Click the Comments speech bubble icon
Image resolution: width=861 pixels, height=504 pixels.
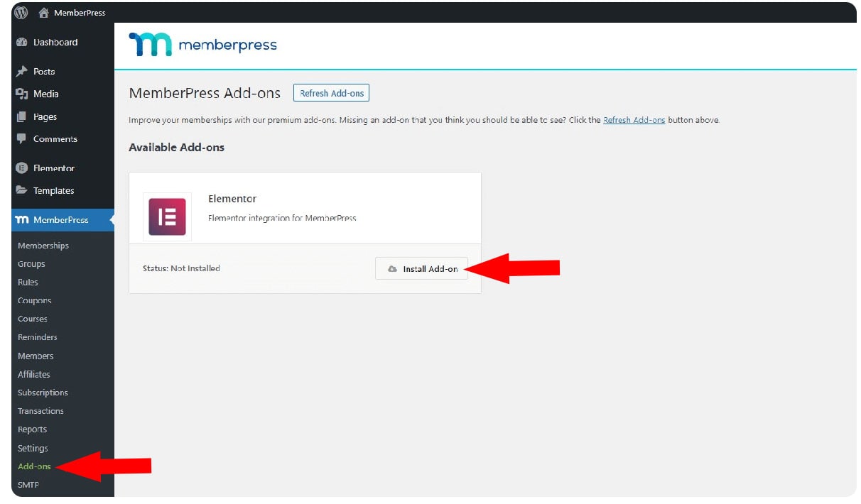(x=21, y=139)
